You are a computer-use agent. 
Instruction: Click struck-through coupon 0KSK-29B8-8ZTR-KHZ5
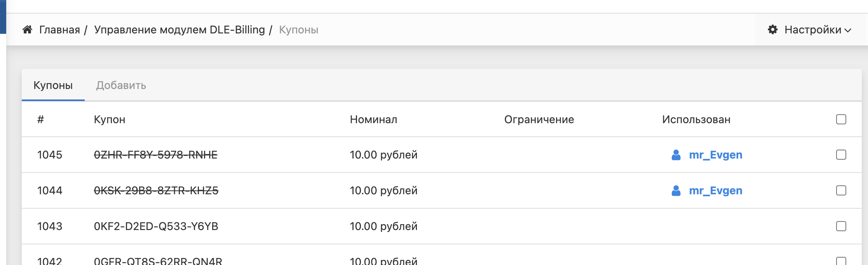coord(156,191)
